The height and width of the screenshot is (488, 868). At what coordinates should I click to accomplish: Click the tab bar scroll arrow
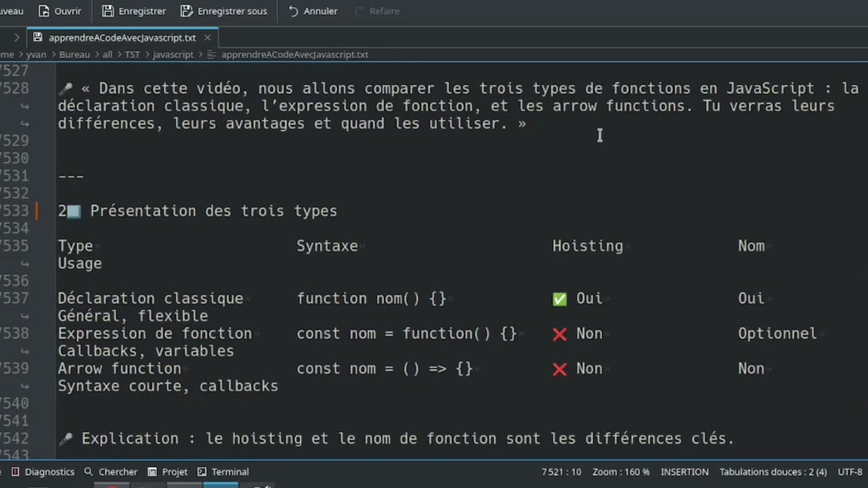16,38
